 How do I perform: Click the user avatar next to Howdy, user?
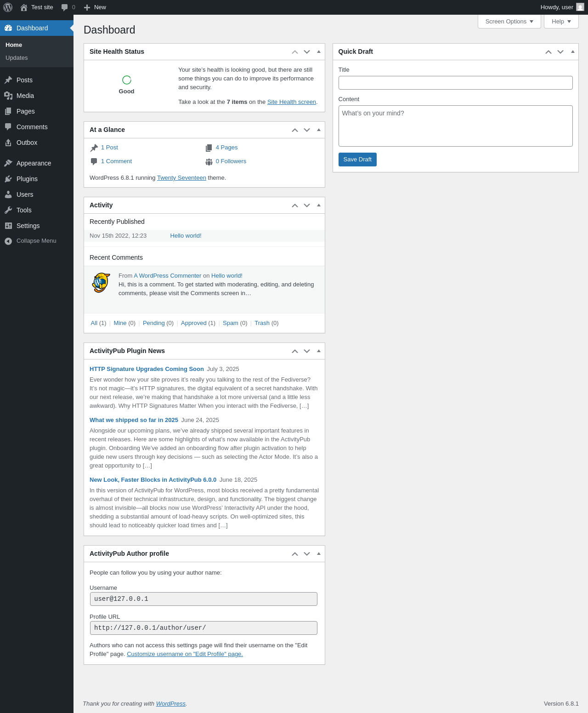click(x=580, y=7)
